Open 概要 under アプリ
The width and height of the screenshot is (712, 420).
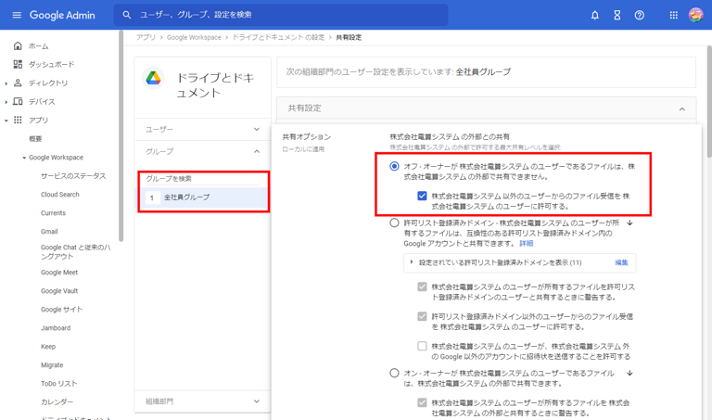coord(35,139)
